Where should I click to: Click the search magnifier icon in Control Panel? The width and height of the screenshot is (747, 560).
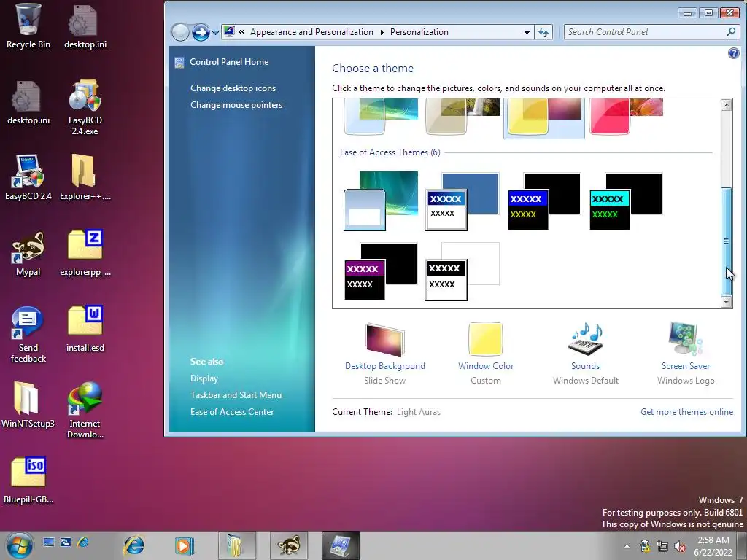[731, 32]
